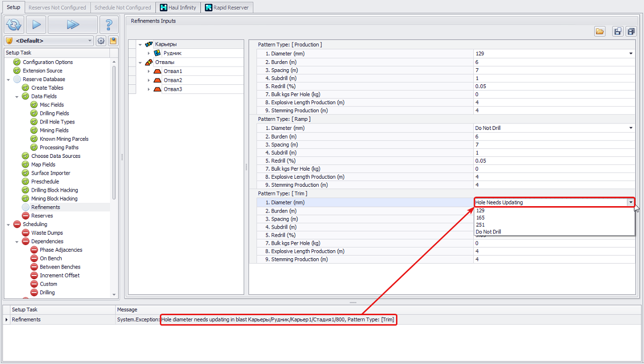Screen dimensions: 644x364
Task: Open the Mining Block Hacking task
Action: pos(54,199)
